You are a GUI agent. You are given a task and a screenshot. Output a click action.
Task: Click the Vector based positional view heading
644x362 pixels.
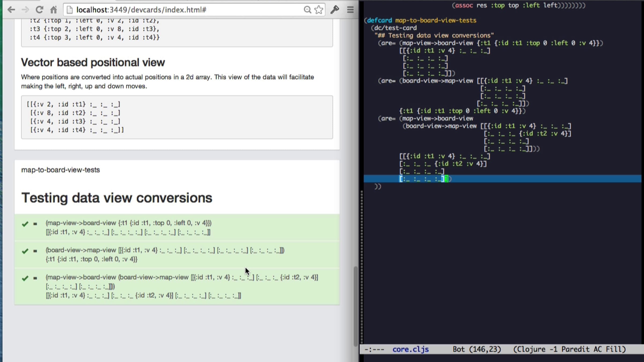[x=93, y=62]
